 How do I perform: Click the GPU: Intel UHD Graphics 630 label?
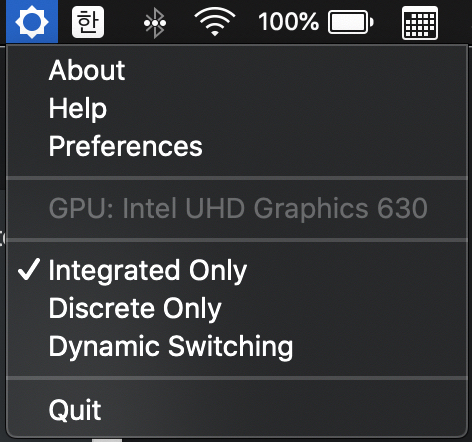point(238,208)
